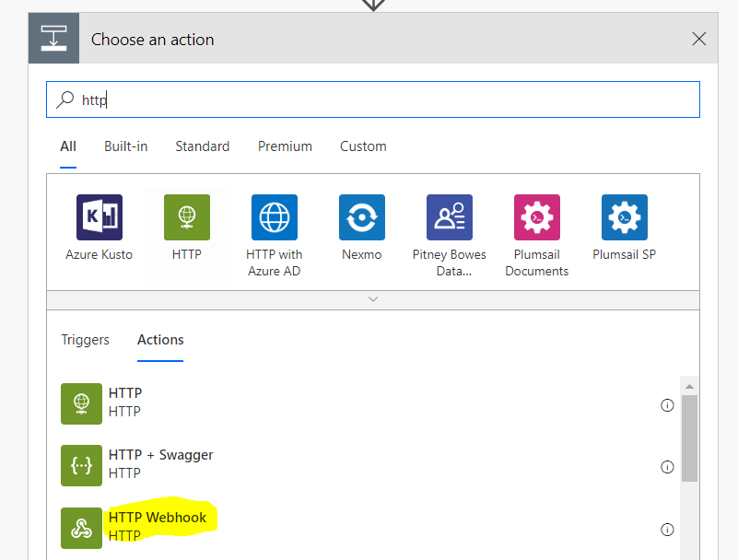Image resolution: width=738 pixels, height=560 pixels.
Task: Close the Choose an action panel
Action: click(699, 39)
